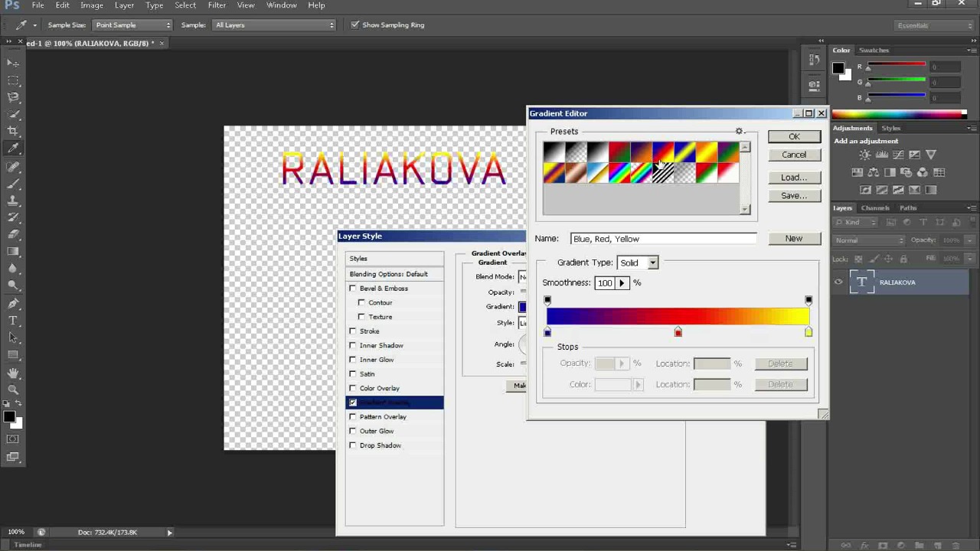Hide the RALIAKOVA layer visibility eye
Image resolution: width=980 pixels, height=551 pixels.
(x=838, y=282)
